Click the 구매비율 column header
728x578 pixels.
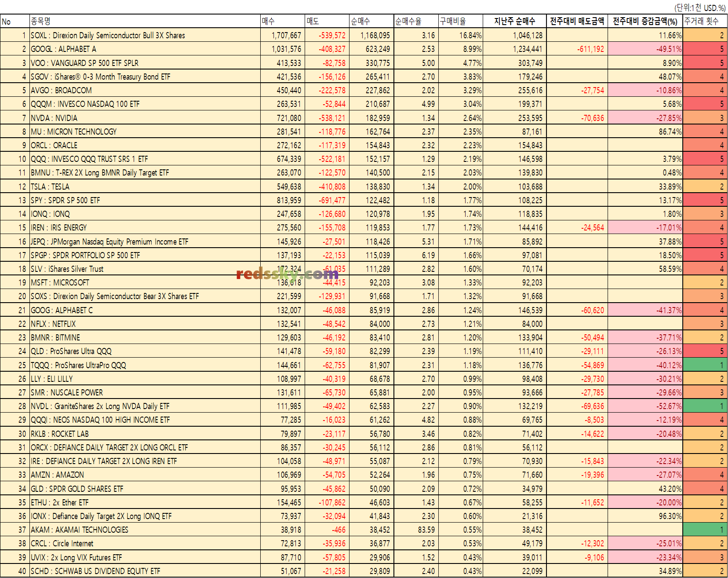click(460, 21)
